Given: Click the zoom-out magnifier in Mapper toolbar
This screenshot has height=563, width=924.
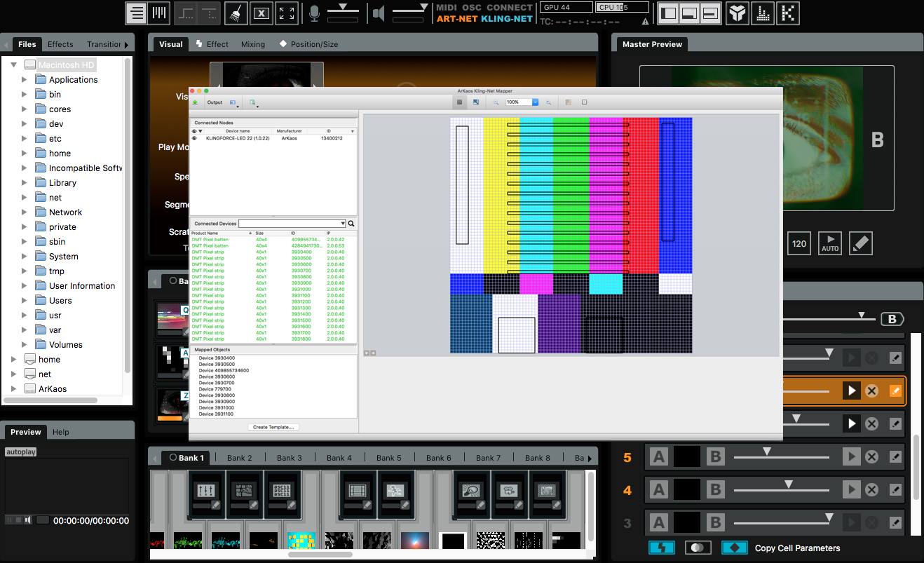Looking at the screenshot, I should point(496,102).
